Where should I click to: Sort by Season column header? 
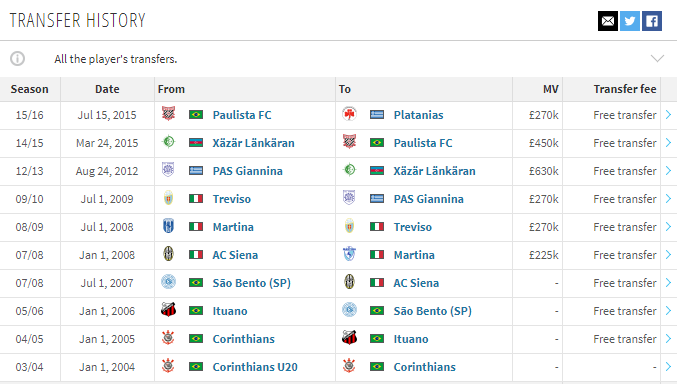29,89
